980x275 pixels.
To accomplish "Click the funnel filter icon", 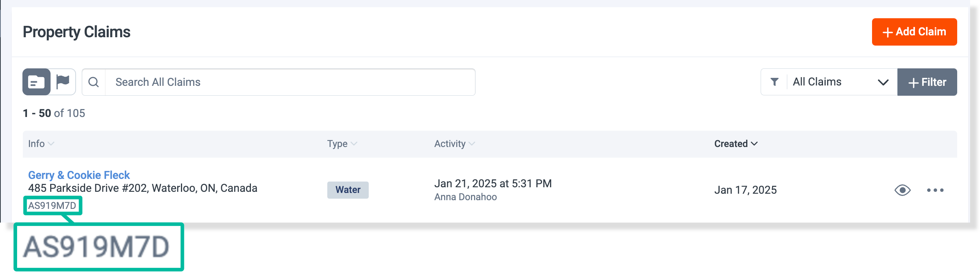I will tap(774, 82).
